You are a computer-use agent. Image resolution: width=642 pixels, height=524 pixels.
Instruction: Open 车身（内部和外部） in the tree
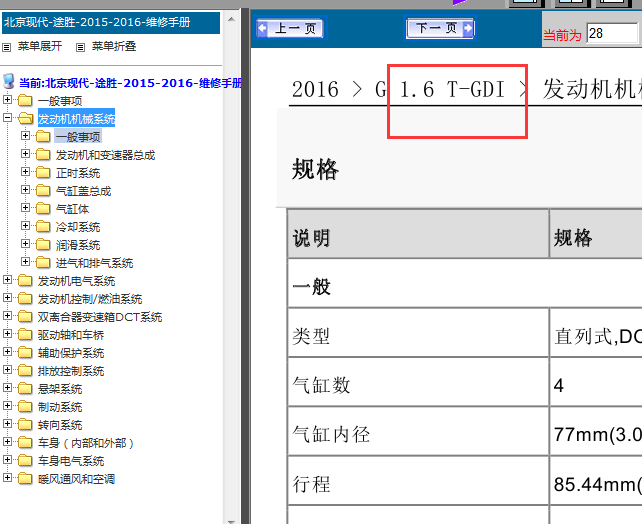[x=86, y=443]
